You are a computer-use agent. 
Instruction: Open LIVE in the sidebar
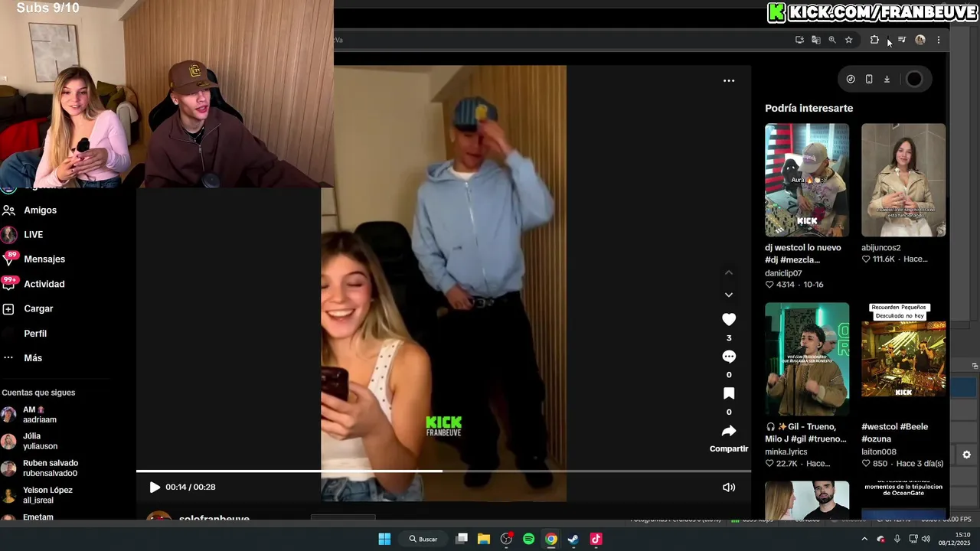(x=33, y=235)
